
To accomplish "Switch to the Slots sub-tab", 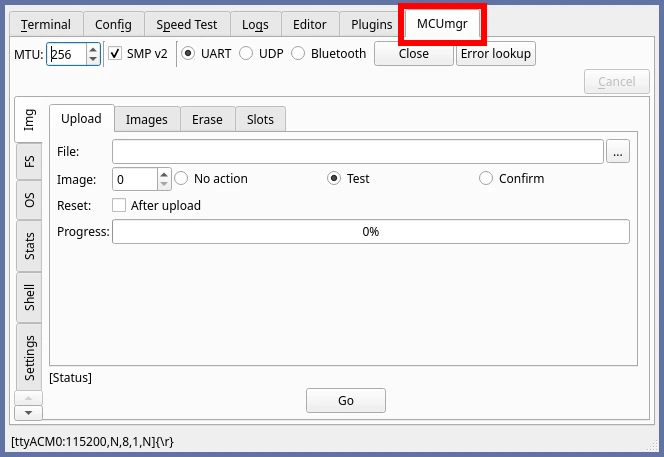I will pos(260,120).
